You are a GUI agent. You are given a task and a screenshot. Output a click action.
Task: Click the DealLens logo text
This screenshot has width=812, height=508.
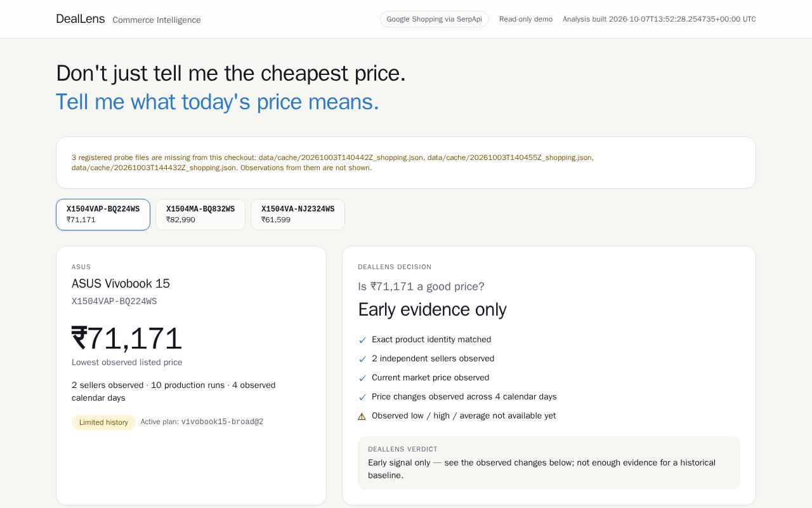click(x=81, y=19)
